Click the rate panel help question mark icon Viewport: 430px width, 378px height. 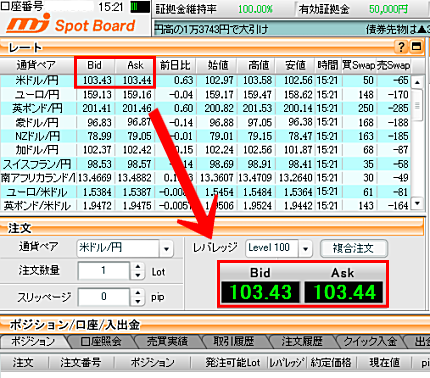401,47
